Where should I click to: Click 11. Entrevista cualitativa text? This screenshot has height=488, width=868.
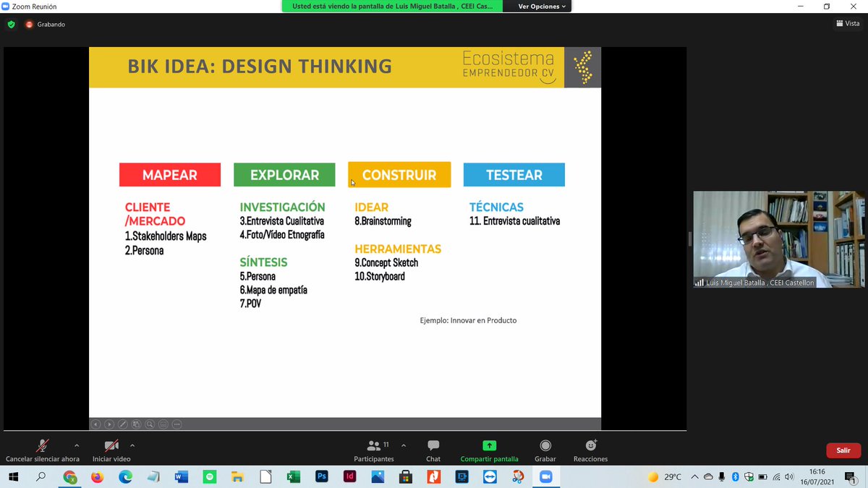click(514, 221)
